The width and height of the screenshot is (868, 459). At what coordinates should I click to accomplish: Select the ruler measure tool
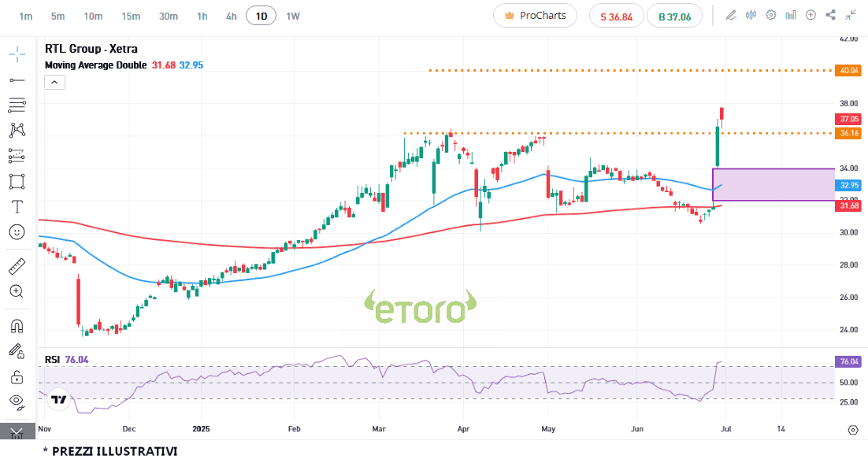17,266
